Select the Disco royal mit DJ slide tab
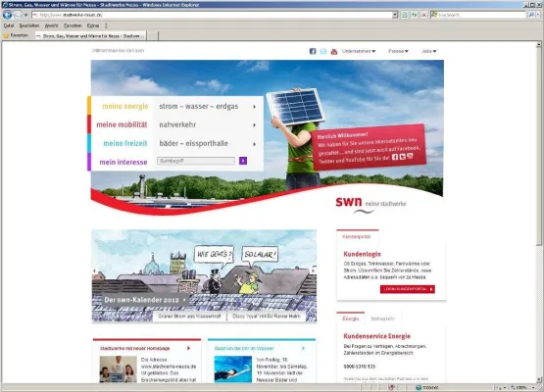 click(267, 317)
